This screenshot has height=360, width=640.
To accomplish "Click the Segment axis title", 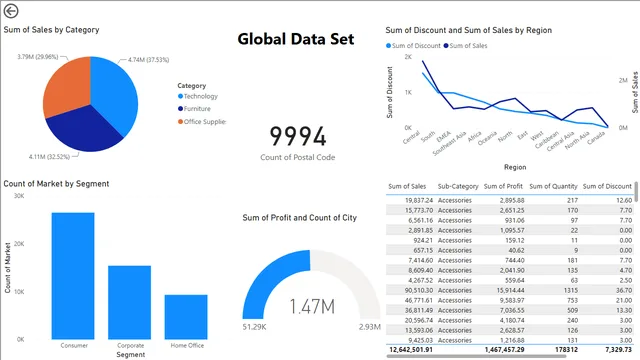I will [x=131, y=355].
